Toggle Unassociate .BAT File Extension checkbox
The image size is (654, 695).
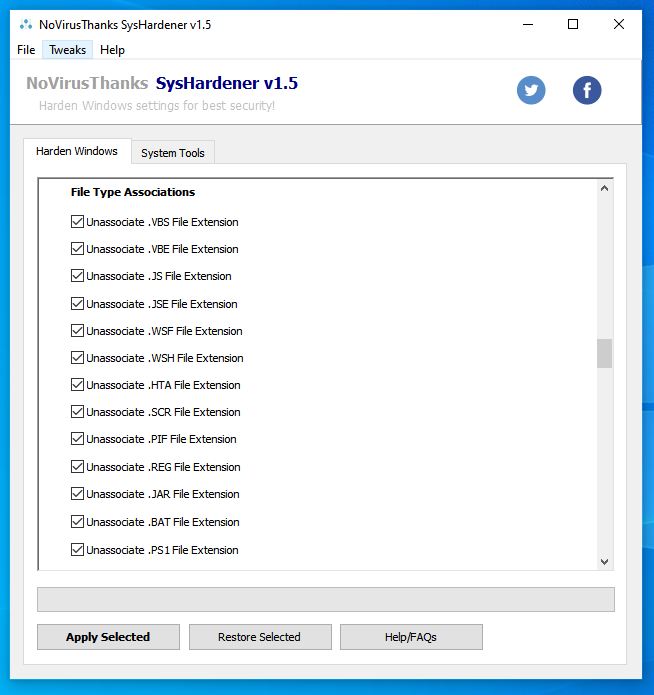[x=77, y=522]
